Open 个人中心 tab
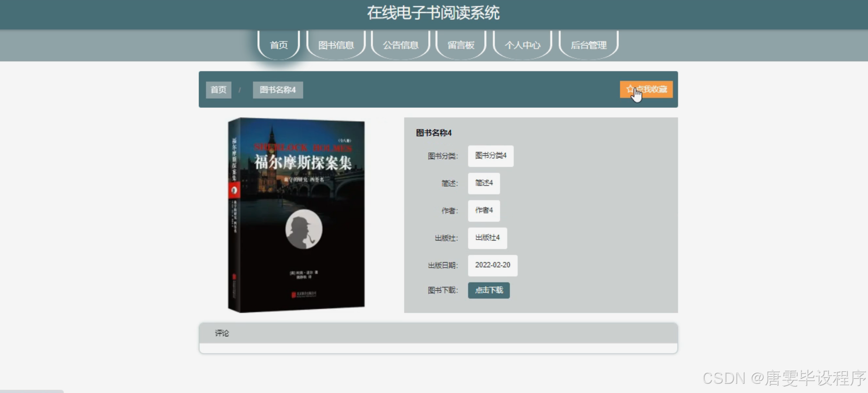 [x=522, y=45]
